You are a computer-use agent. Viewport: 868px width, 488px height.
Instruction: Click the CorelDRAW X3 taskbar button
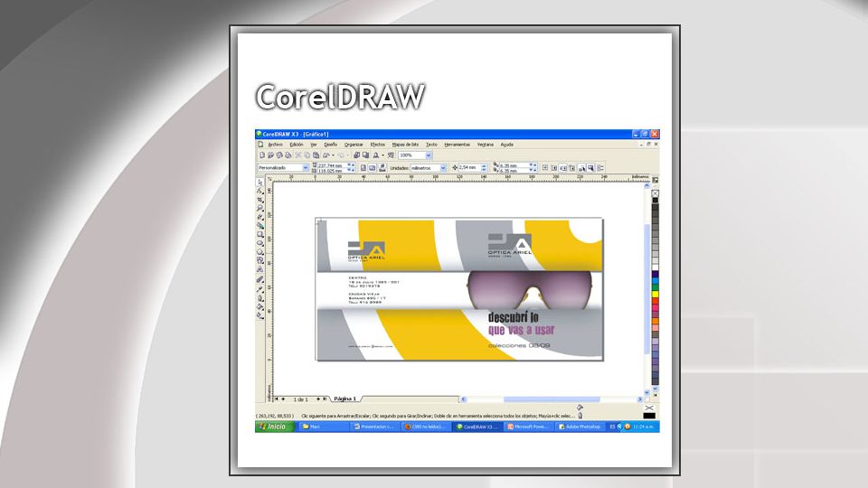(x=477, y=427)
